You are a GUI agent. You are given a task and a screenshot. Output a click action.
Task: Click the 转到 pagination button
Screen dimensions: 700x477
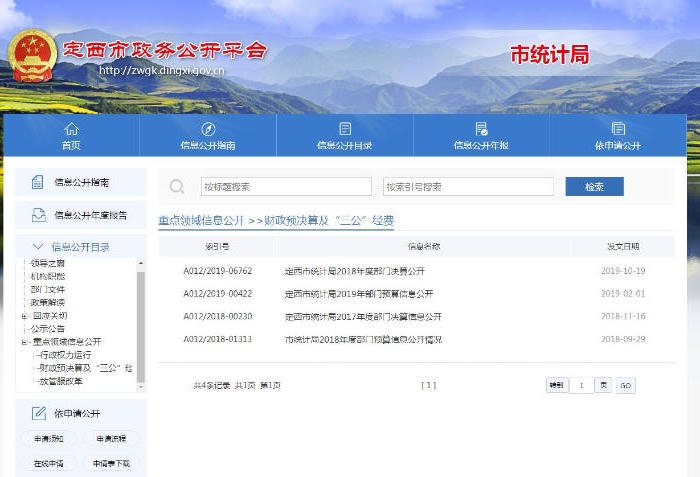(557, 385)
